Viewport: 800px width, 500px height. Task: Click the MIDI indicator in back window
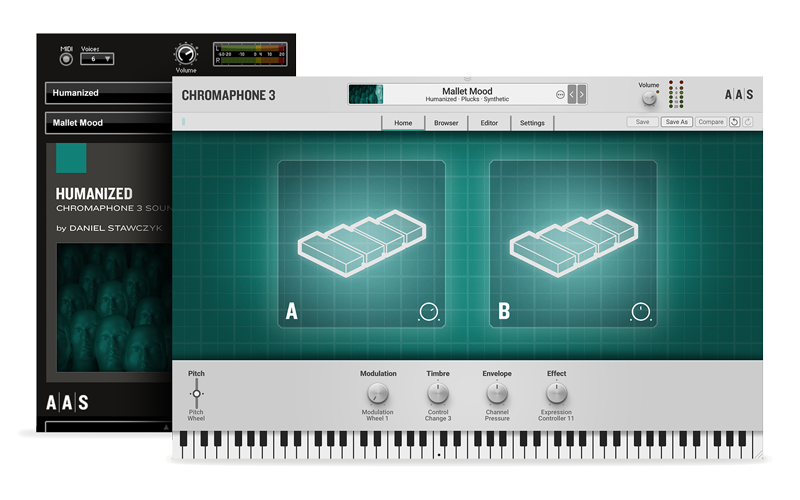click(x=66, y=59)
